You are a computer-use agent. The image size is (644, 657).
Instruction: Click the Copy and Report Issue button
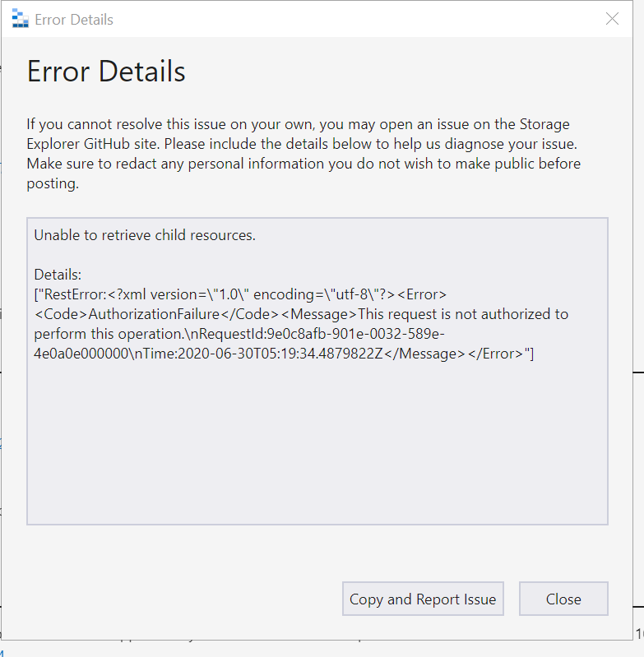[x=423, y=599]
